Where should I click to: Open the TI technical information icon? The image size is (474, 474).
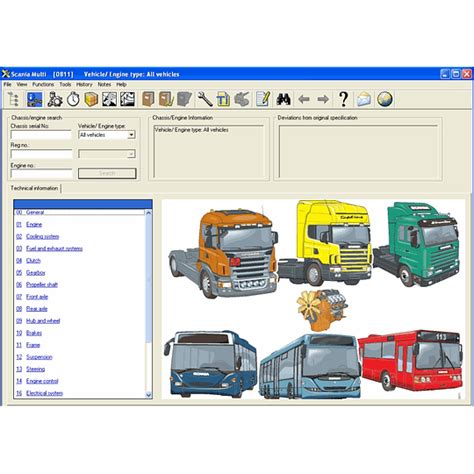(223, 99)
